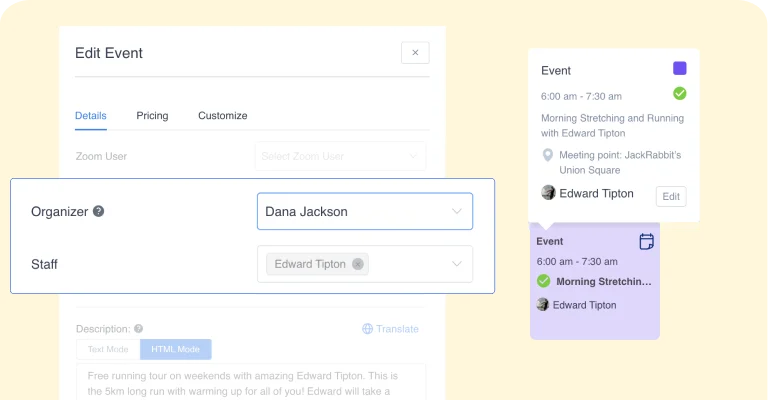Image resolution: width=768 pixels, height=400 pixels.
Task: Open the Select Zoom User dropdown
Action: [x=340, y=156]
